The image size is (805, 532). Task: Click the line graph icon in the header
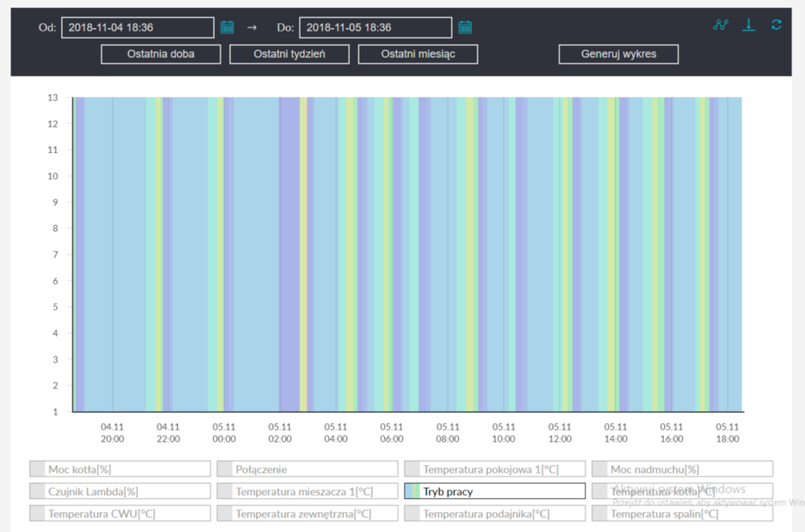click(x=720, y=25)
